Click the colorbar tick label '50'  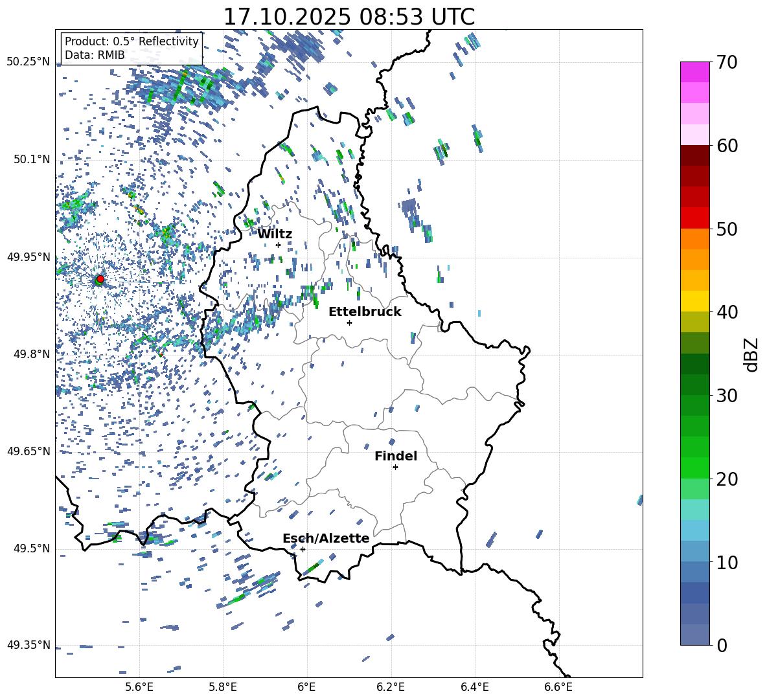(x=727, y=229)
